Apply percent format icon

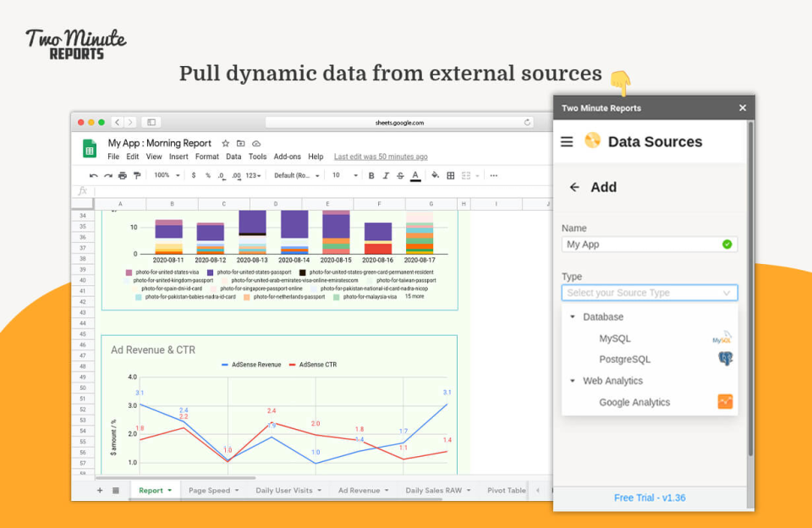click(208, 176)
